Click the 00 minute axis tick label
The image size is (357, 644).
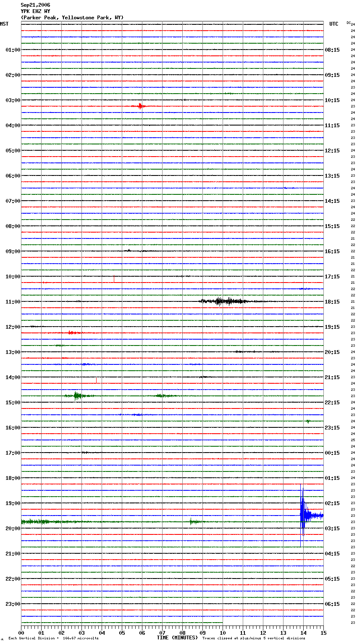pos(21,633)
